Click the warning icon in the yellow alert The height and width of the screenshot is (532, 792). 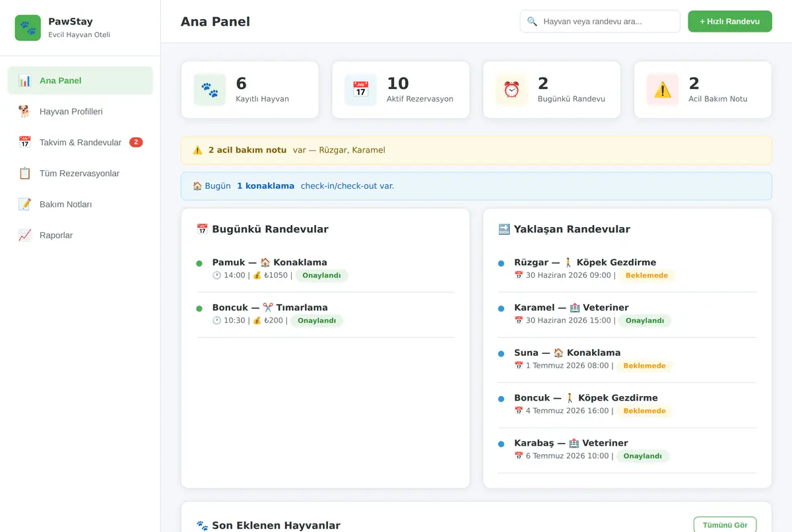(197, 150)
